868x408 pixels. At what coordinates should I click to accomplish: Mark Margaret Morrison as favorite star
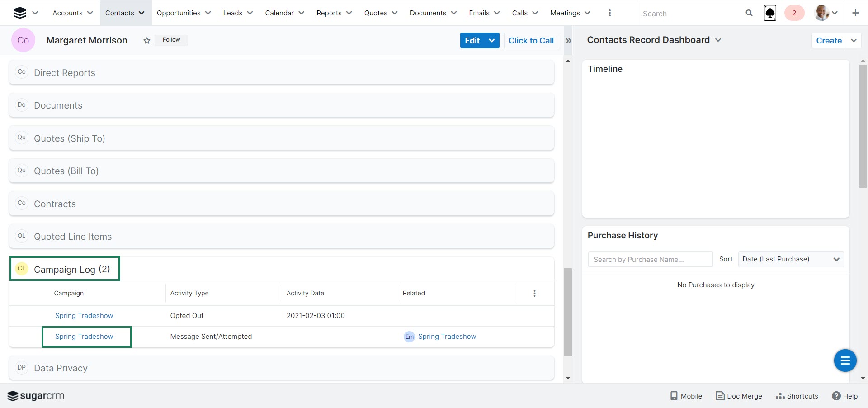point(146,41)
